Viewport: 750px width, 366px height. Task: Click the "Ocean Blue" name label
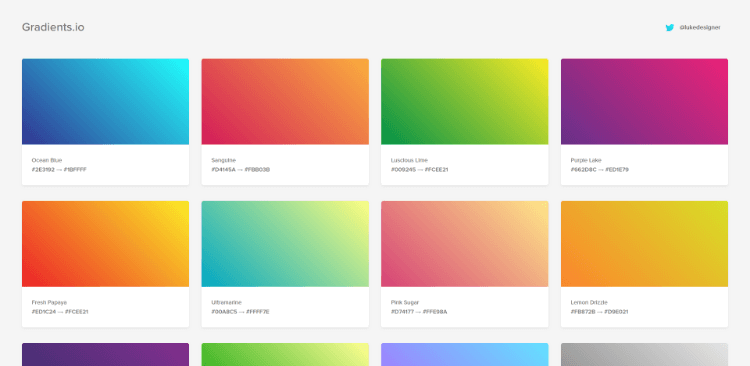tap(47, 160)
